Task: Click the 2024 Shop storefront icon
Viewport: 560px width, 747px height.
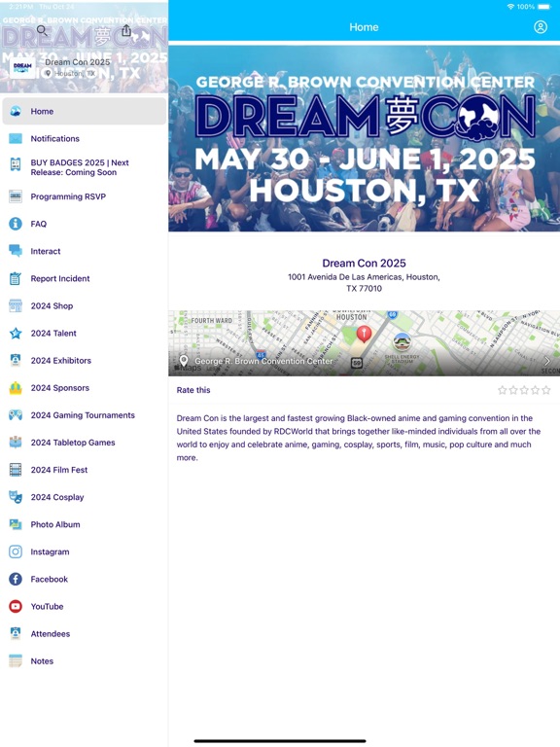Action: click(16, 305)
